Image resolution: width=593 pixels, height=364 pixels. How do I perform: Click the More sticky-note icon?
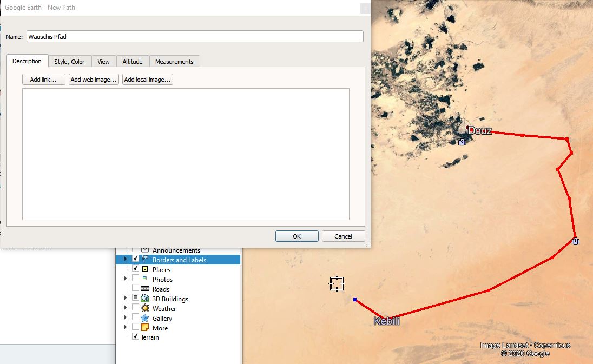[x=145, y=328]
